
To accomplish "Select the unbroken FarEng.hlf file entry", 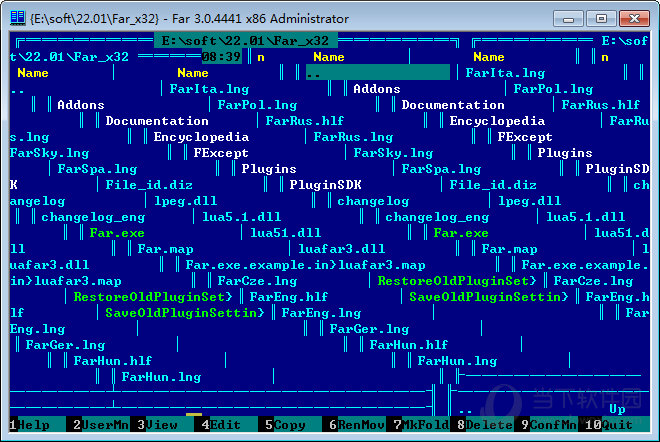I will click(289, 297).
